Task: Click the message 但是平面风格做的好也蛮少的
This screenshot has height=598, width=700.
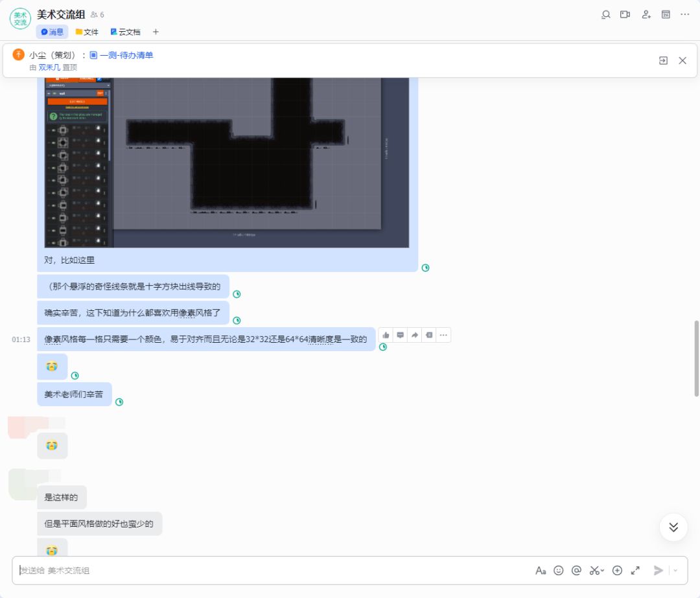Action: [99, 523]
